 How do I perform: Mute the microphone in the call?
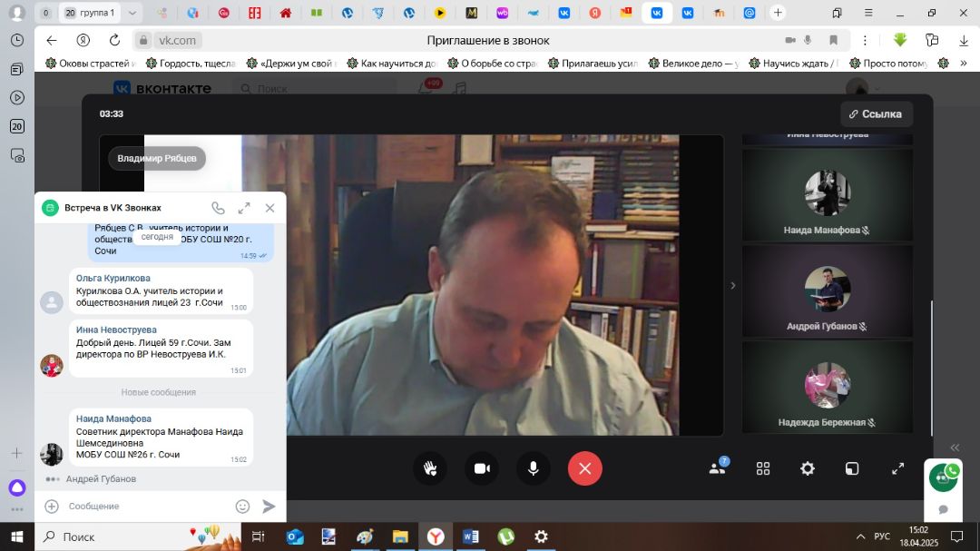pyautogui.click(x=534, y=468)
